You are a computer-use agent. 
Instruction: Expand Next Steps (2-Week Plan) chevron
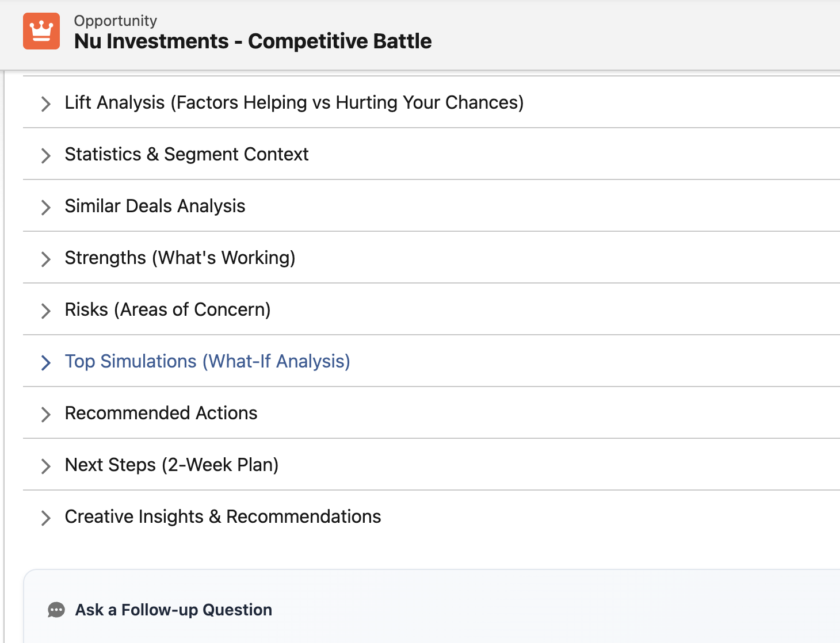pyautogui.click(x=46, y=466)
